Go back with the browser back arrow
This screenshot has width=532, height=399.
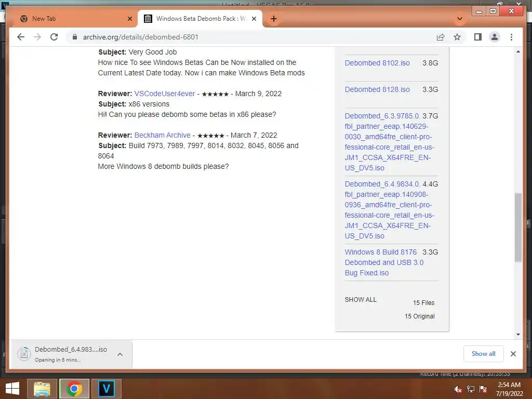coord(21,37)
